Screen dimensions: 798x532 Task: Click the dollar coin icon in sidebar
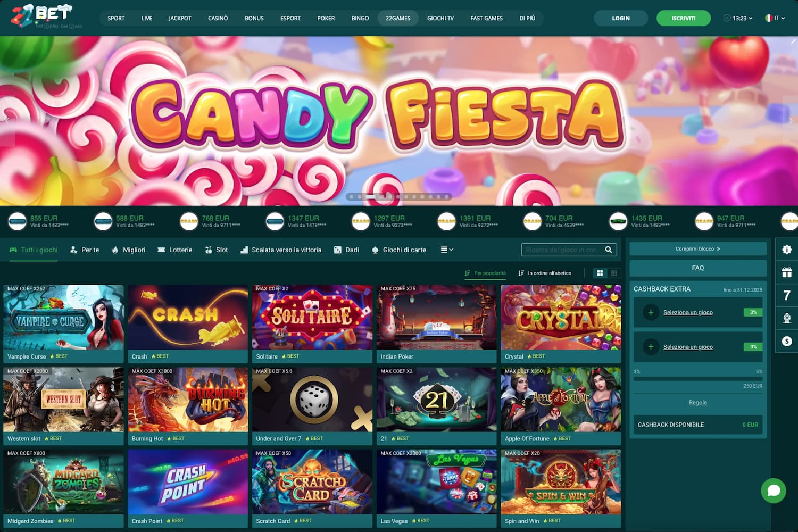786,341
